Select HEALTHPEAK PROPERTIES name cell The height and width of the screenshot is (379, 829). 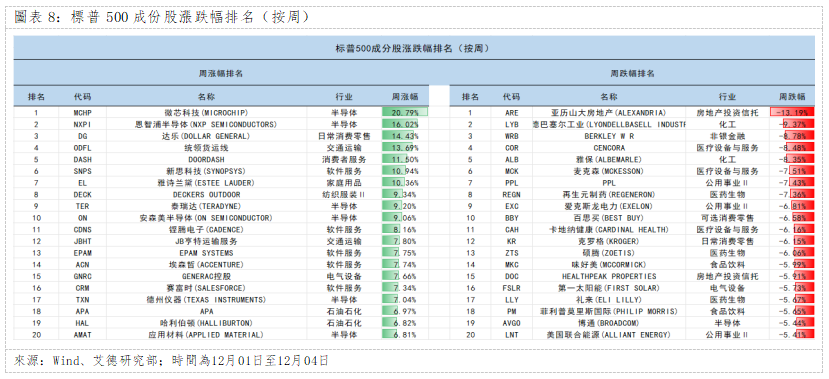tap(609, 276)
